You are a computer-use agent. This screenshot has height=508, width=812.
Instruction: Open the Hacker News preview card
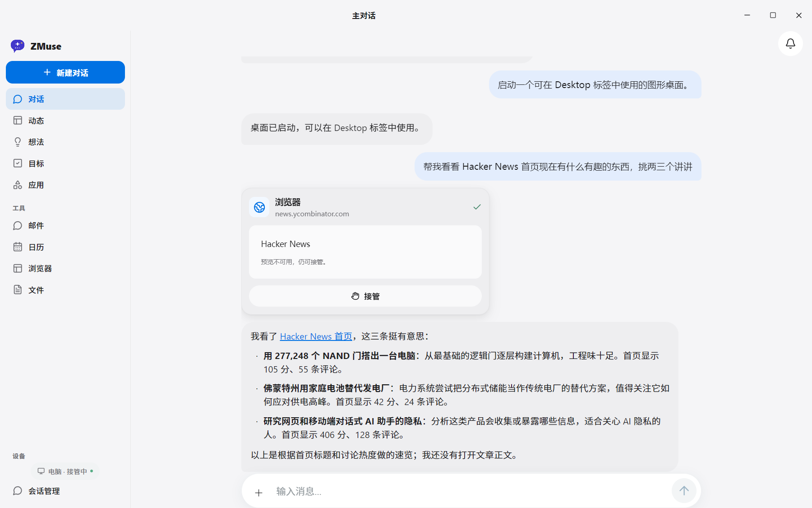click(365, 252)
